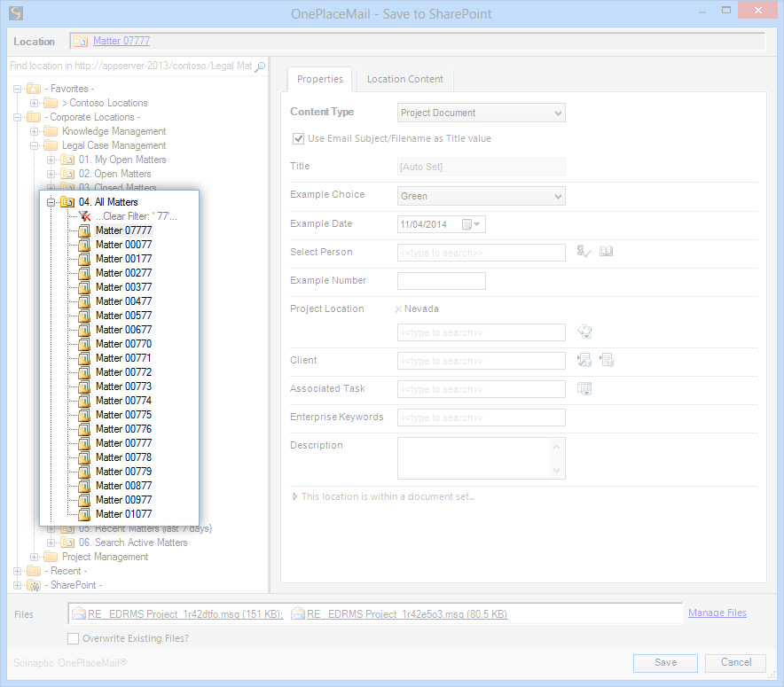Click the check names icon beside Select Person
The width and height of the screenshot is (784, 687).
coord(584,252)
